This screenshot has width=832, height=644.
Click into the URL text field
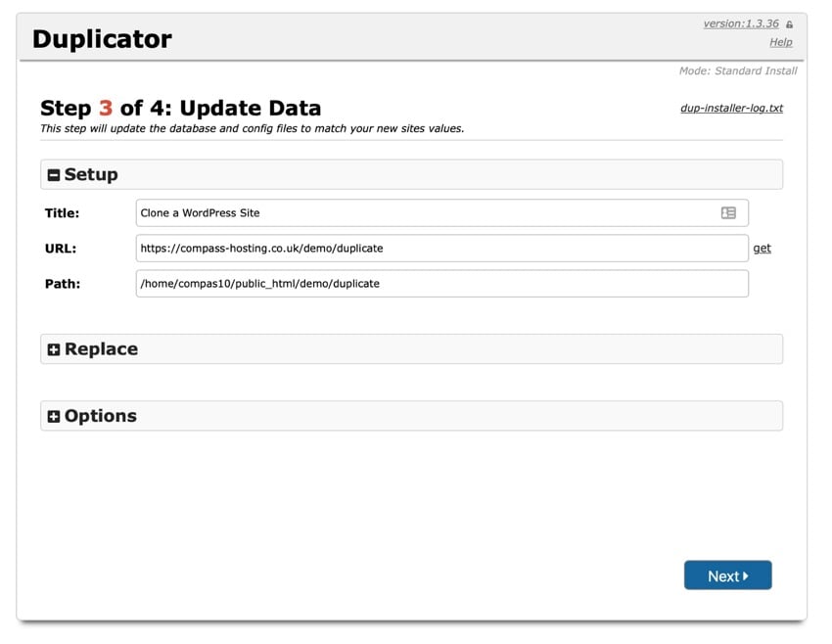[440, 249]
